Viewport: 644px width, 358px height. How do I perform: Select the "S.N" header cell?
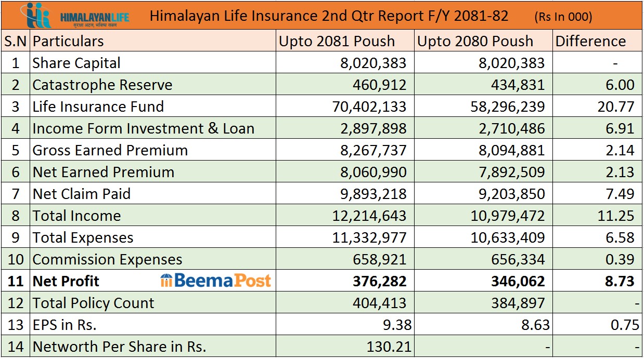point(16,42)
